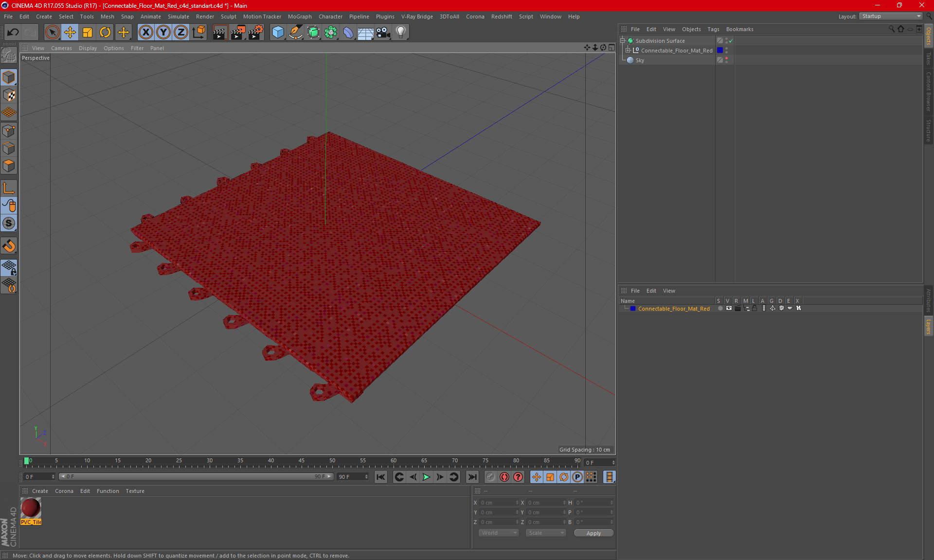
Task: Click the Light object icon
Action: tap(400, 33)
